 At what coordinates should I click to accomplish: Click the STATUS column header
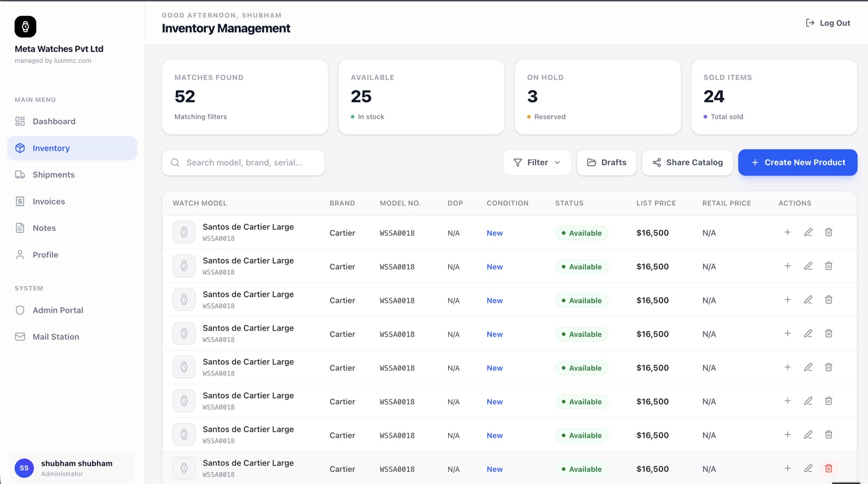[569, 203]
